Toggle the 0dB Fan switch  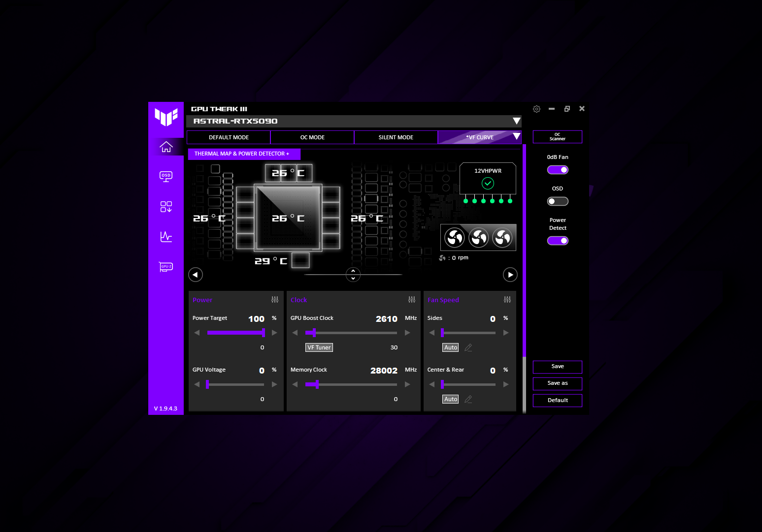click(x=558, y=170)
